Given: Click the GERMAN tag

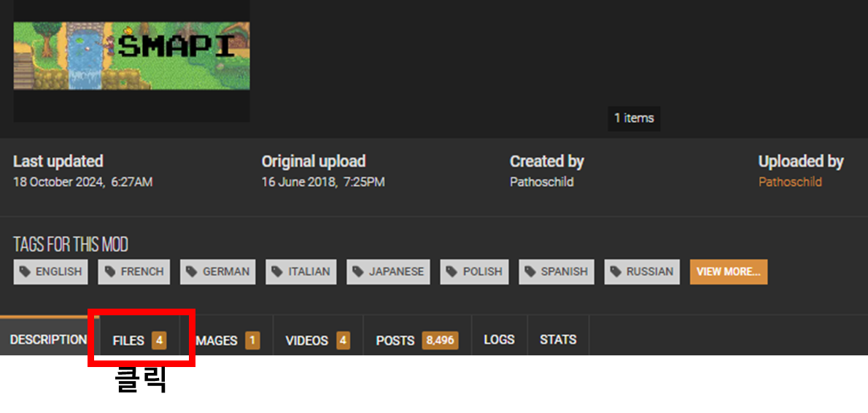Looking at the screenshot, I should point(217,272).
